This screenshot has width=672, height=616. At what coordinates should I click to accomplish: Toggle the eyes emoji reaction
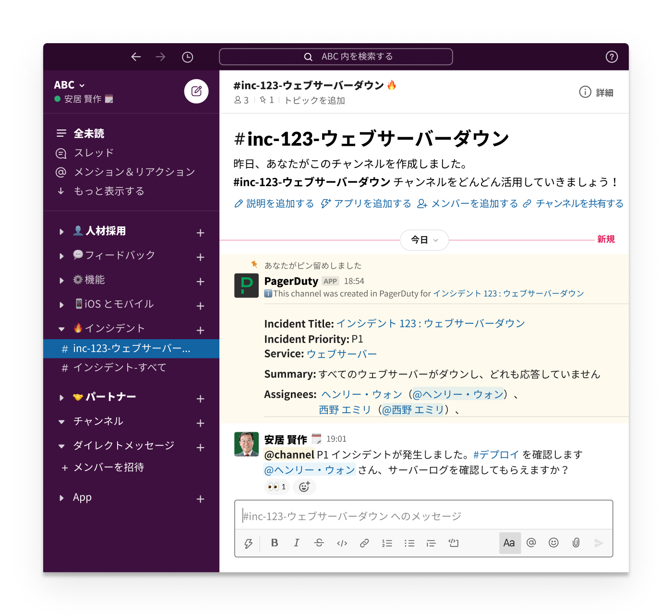(x=277, y=487)
